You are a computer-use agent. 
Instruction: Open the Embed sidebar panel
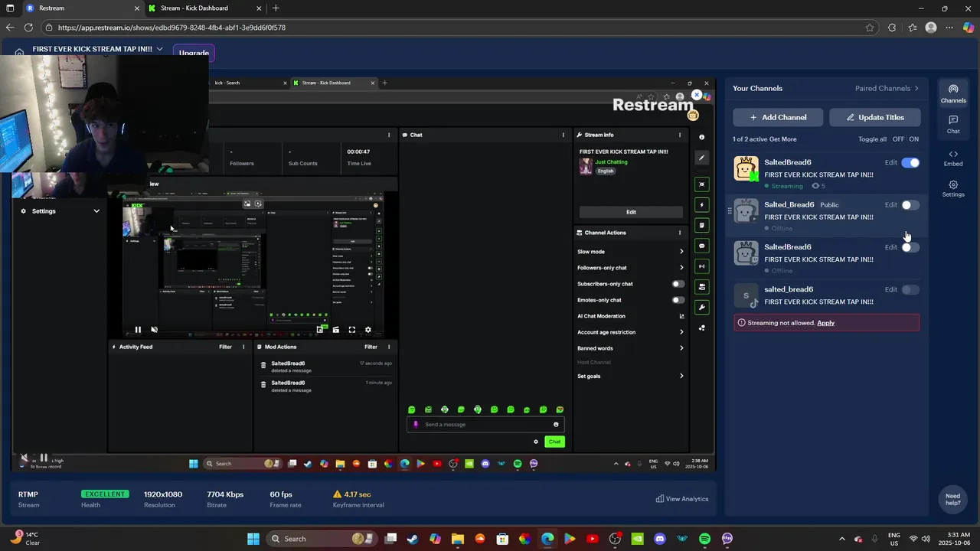coord(953,158)
